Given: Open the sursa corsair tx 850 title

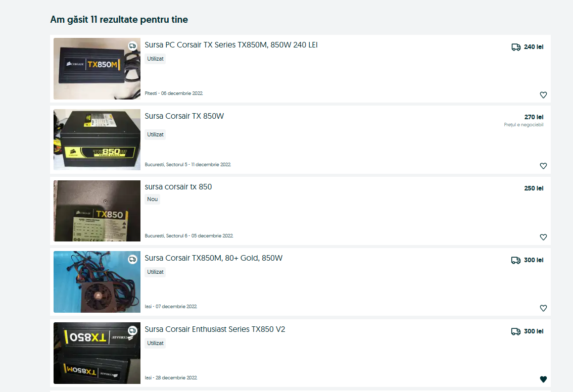Looking at the screenshot, I should (x=178, y=187).
